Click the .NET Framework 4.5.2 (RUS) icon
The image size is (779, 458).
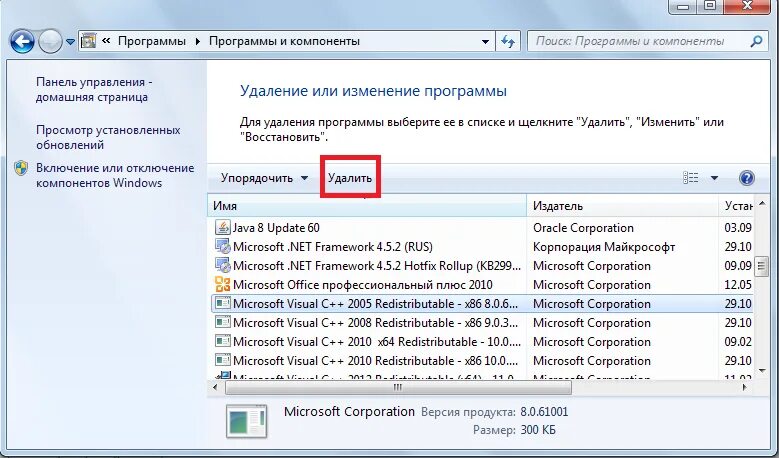click(223, 246)
